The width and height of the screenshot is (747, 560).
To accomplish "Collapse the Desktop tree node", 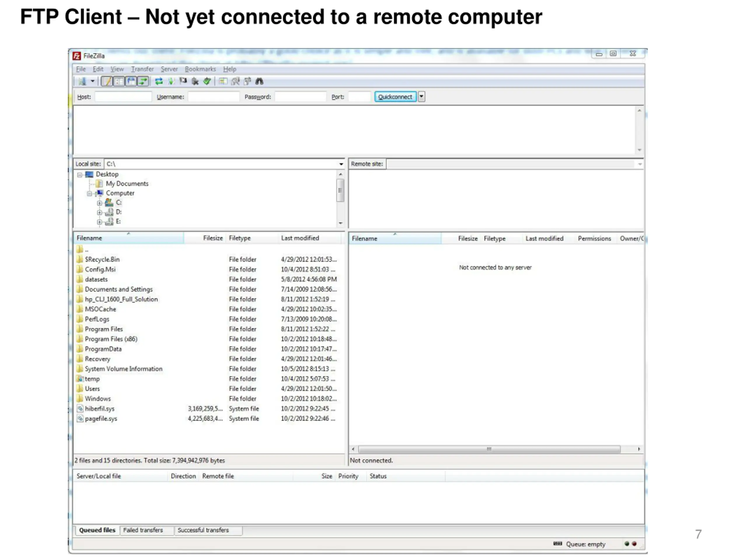I will point(80,175).
